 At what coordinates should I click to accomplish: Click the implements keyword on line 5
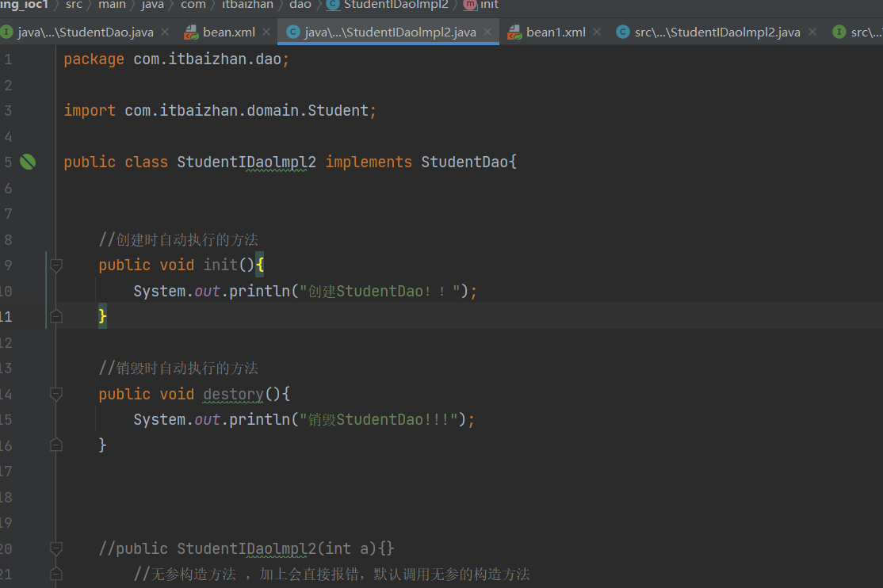click(369, 162)
